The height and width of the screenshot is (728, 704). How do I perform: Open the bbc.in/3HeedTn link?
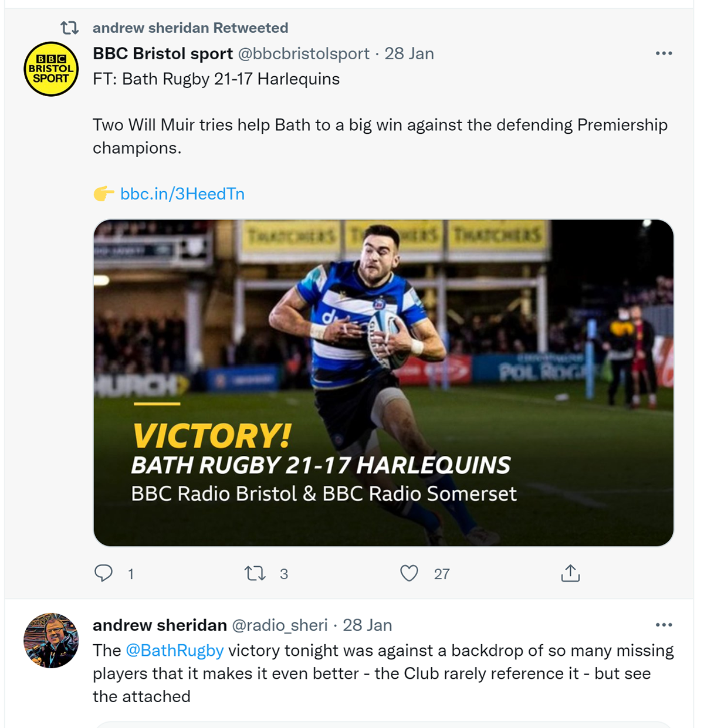pyautogui.click(x=182, y=194)
